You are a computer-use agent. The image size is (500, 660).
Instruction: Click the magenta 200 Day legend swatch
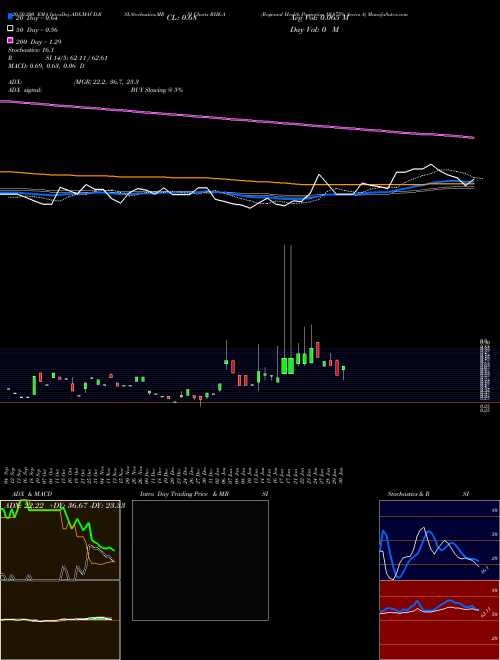pos(10,40)
